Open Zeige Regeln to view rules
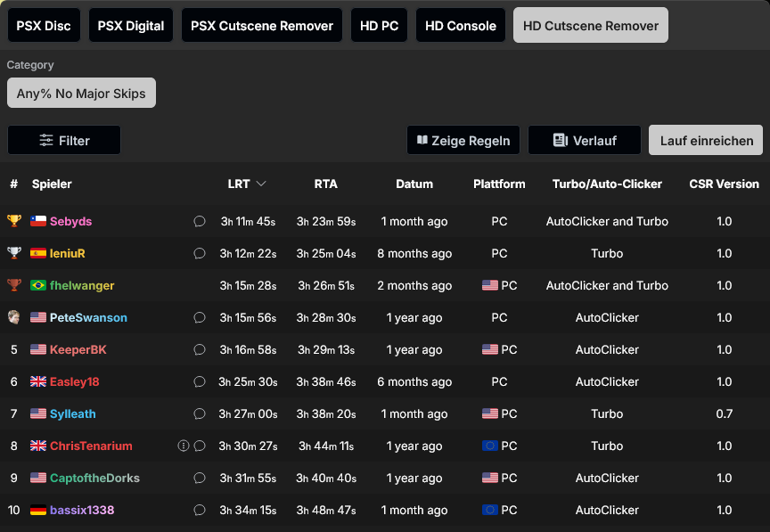The width and height of the screenshot is (770, 532). [463, 141]
